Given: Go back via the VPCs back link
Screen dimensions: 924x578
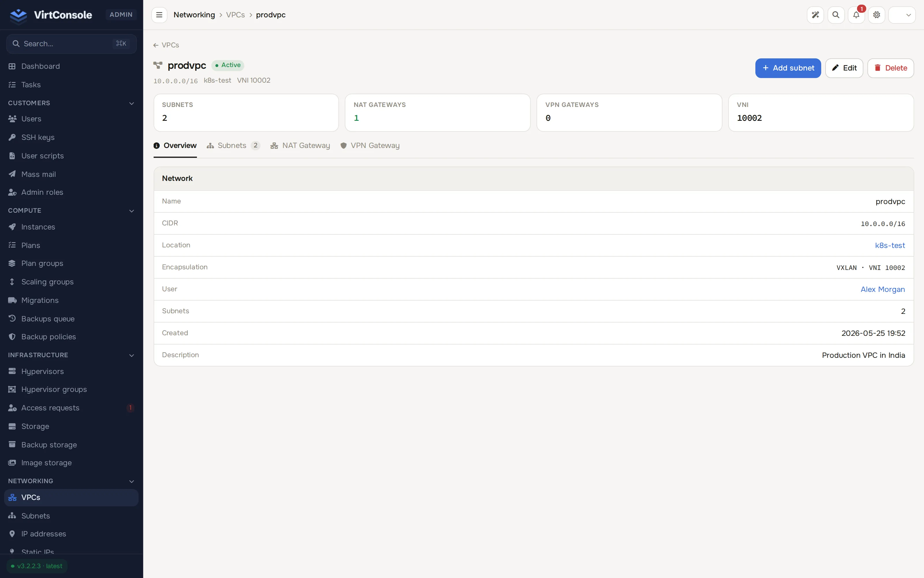Looking at the screenshot, I should [x=166, y=45].
